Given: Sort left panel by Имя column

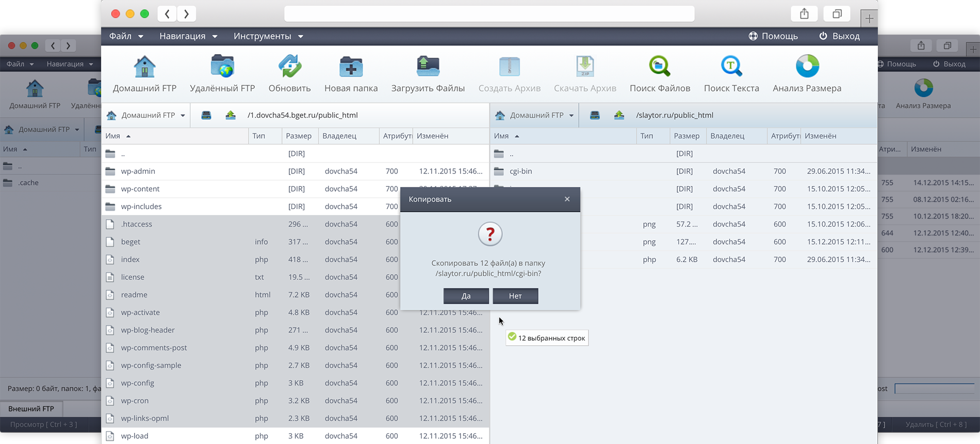Looking at the screenshot, I should tap(175, 136).
